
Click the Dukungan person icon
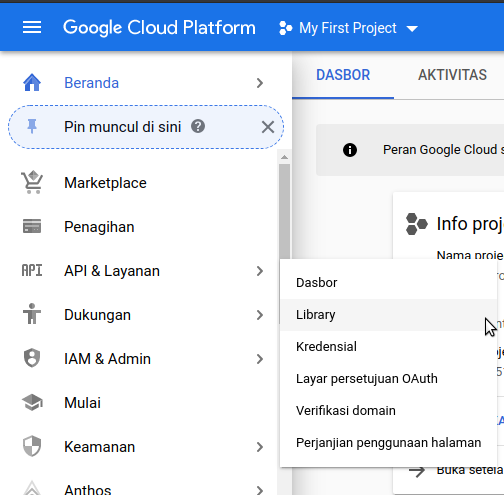click(32, 314)
